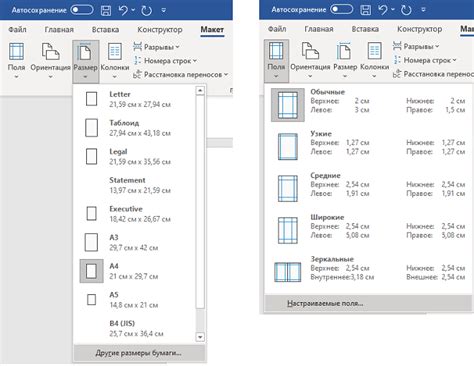
Task: Open Конструктор tab in right window
Action: pos(419,29)
